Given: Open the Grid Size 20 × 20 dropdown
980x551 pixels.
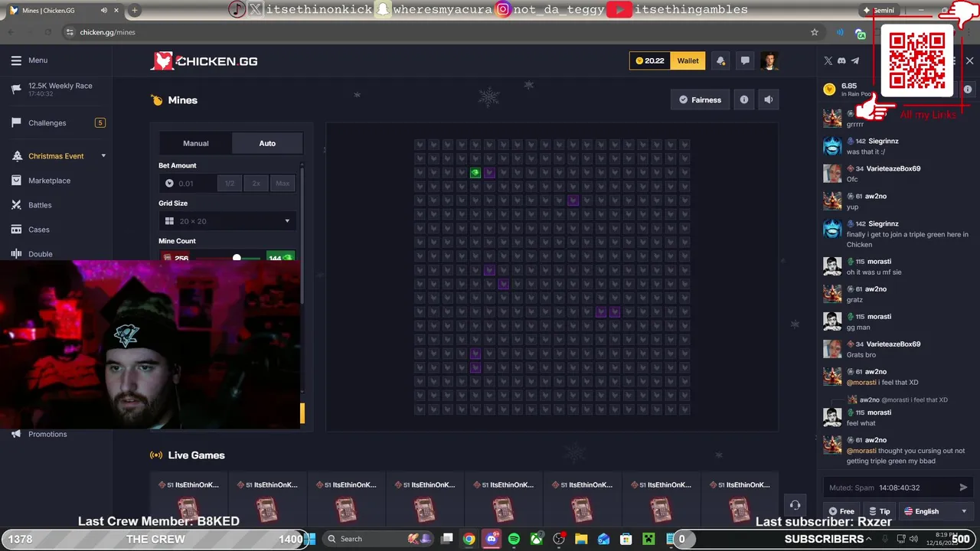Looking at the screenshot, I should (x=227, y=221).
